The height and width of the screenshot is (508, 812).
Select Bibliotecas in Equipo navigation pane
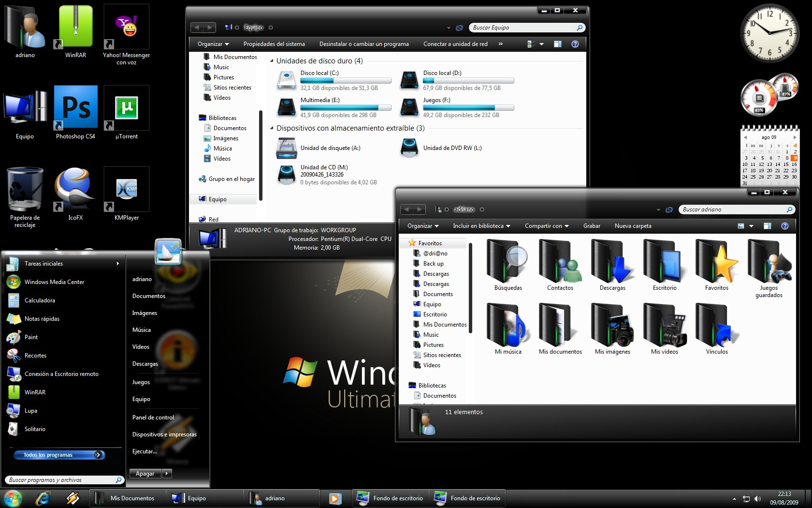point(222,118)
